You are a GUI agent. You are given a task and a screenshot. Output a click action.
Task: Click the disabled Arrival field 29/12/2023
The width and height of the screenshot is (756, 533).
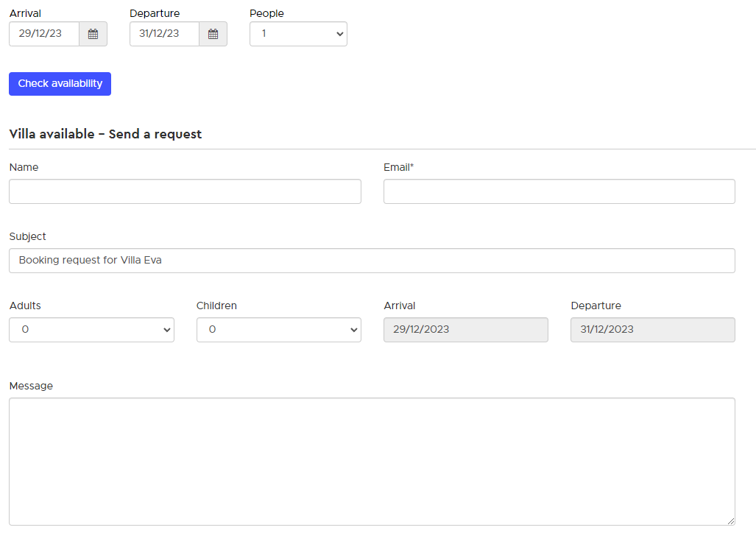[466, 330]
